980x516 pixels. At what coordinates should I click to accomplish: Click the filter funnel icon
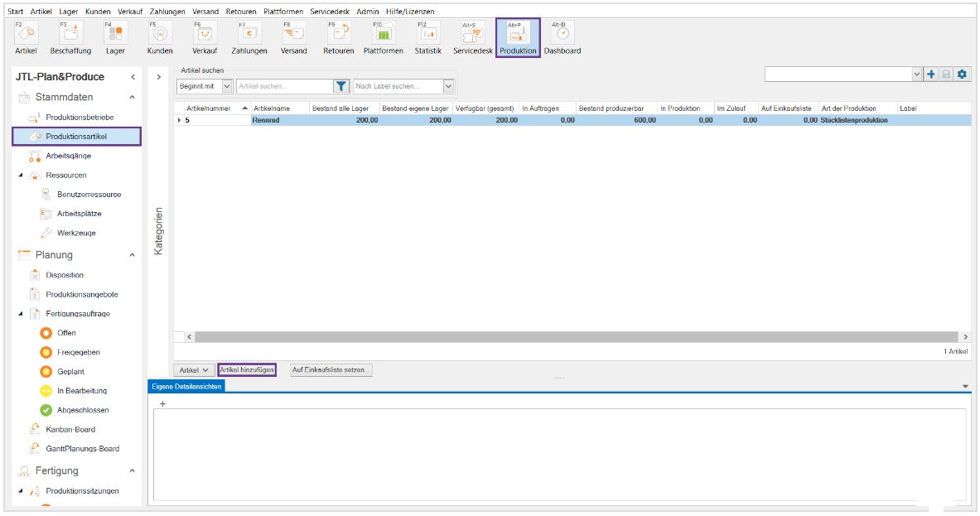point(340,86)
